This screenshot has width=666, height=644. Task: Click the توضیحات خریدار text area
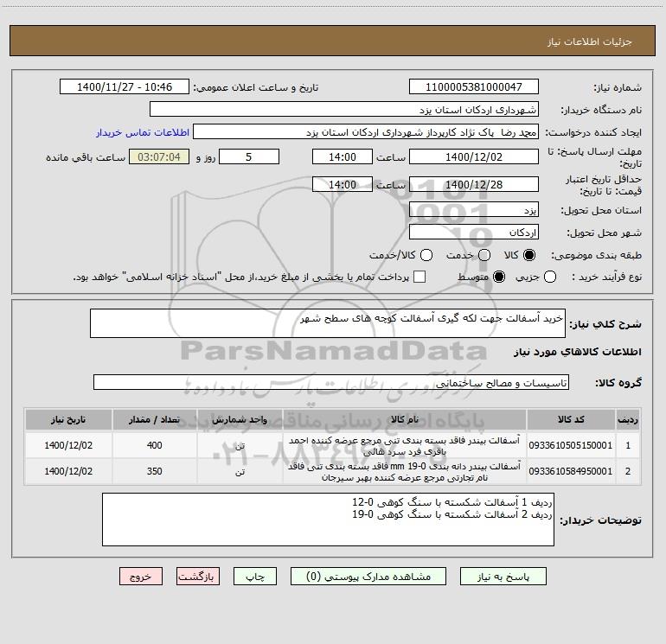pos(328,520)
